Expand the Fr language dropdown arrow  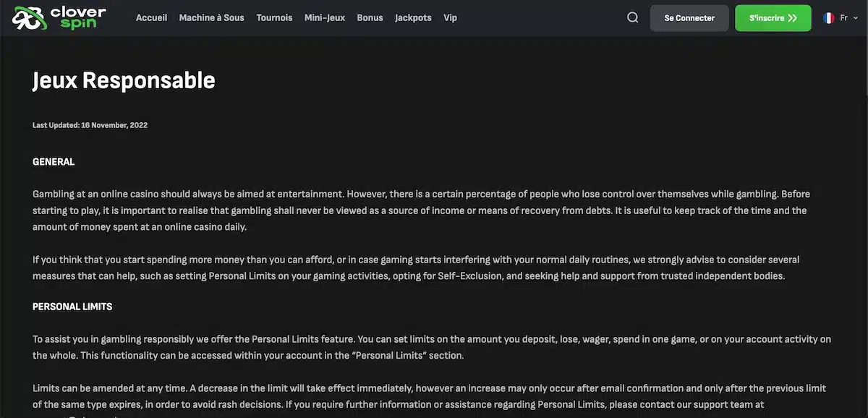tap(856, 18)
